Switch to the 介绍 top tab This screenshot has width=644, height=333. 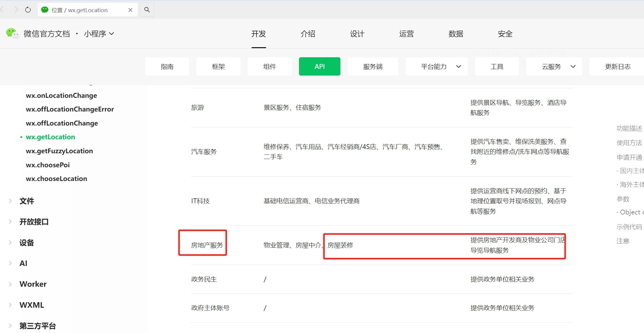coord(308,34)
